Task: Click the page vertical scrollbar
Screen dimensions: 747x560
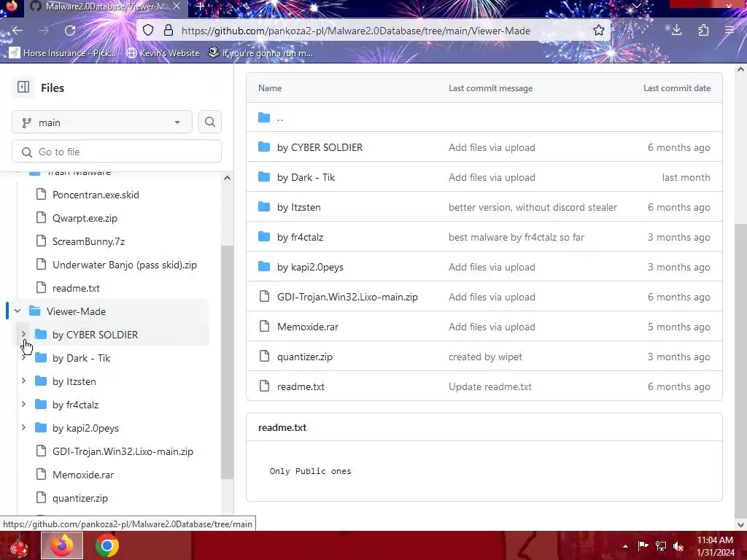Action: 740,371
